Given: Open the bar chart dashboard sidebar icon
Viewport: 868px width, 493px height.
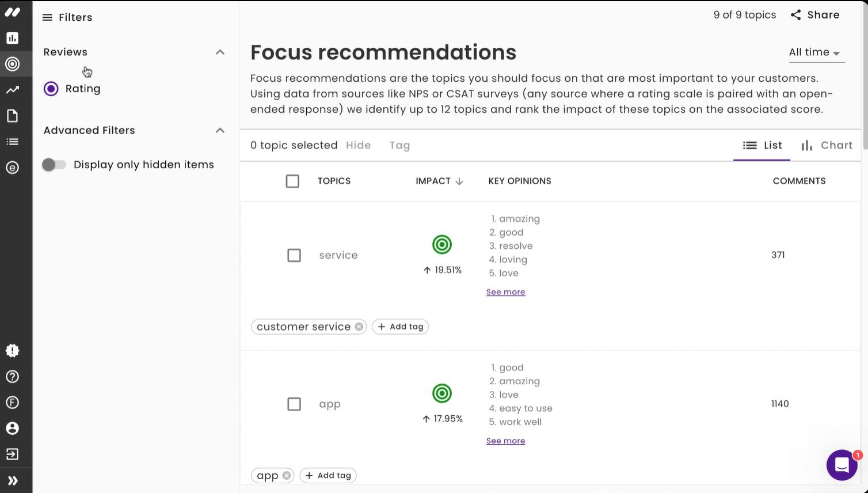Looking at the screenshot, I should (12, 38).
